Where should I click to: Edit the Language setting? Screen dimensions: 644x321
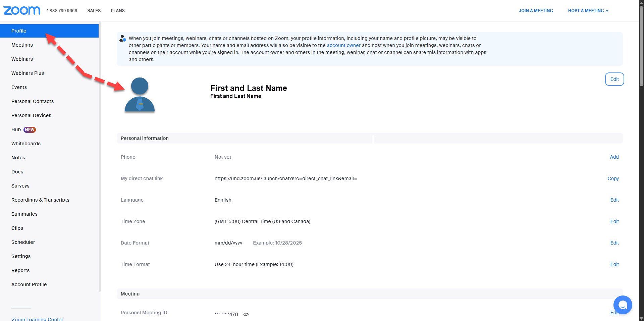[x=614, y=200]
